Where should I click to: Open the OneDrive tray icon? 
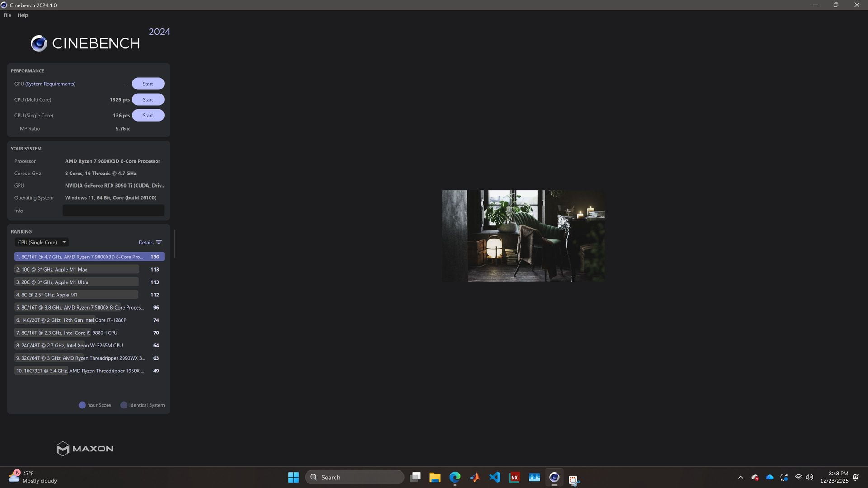pyautogui.click(x=769, y=477)
